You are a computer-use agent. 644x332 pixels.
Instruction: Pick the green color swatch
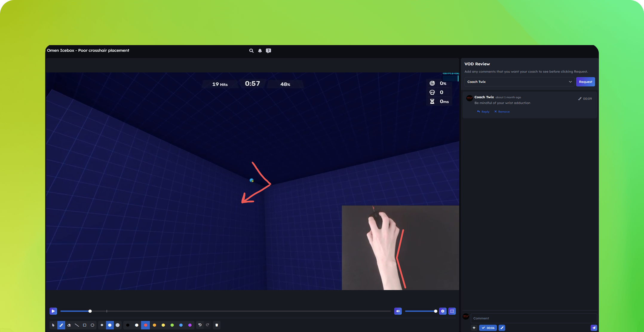[x=172, y=325]
